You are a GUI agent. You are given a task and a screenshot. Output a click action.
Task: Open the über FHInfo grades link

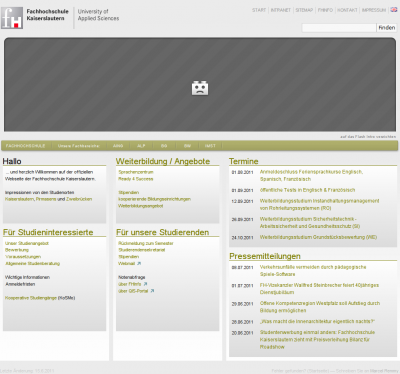click(130, 284)
